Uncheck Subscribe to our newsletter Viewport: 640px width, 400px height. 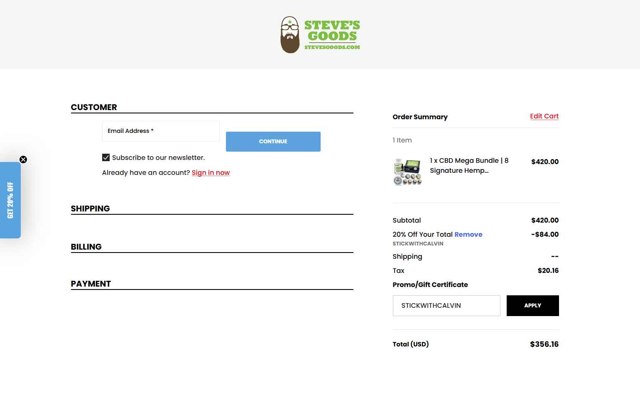coord(106,158)
